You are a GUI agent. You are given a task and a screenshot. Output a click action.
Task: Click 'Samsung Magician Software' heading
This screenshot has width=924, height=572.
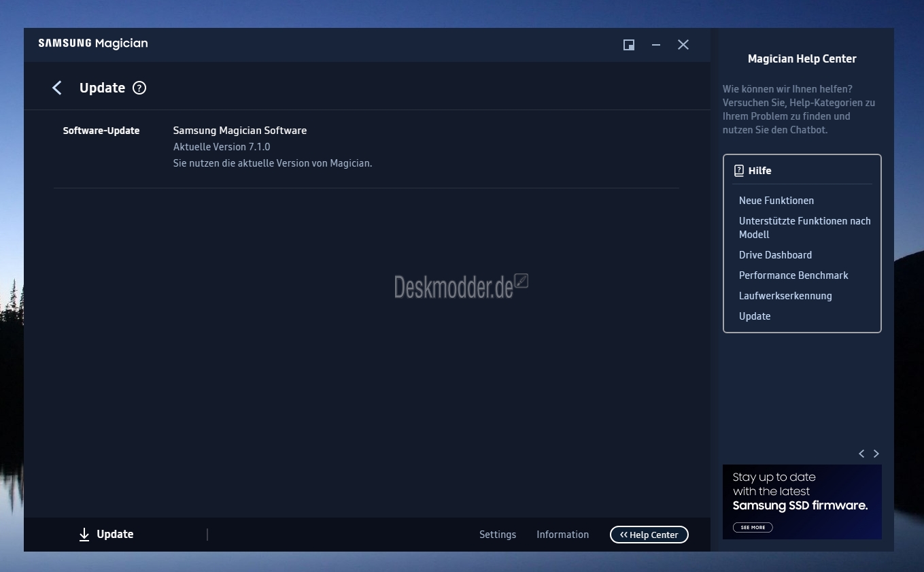pos(240,131)
